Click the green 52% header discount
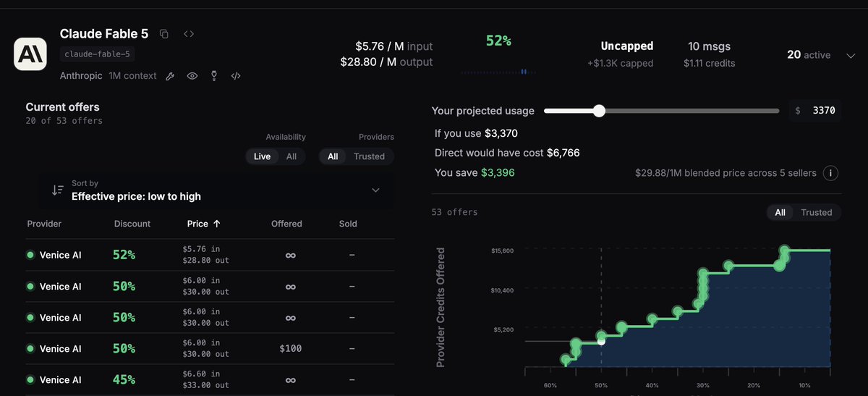Screen dimensions: 868x396 click(x=498, y=41)
